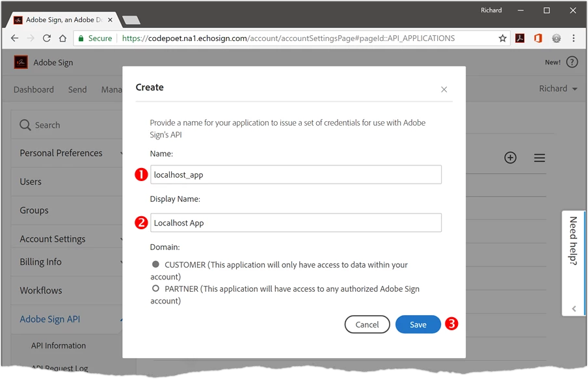Open the hamburger list menu icon
This screenshot has height=379, width=588.
pyautogui.click(x=539, y=158)
